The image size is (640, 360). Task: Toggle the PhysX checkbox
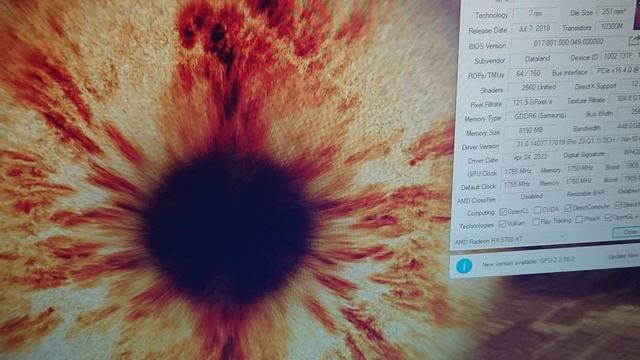(x=579, y=220)
